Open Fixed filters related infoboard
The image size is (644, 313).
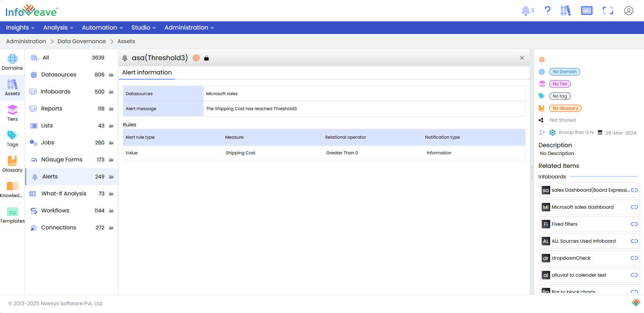pos(589,224)
